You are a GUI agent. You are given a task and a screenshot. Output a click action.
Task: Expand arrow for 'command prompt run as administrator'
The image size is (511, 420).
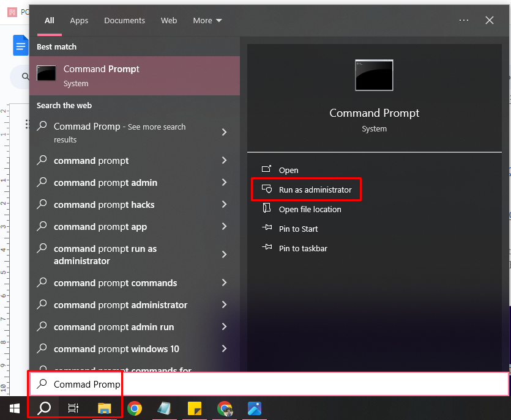[224, 254]
